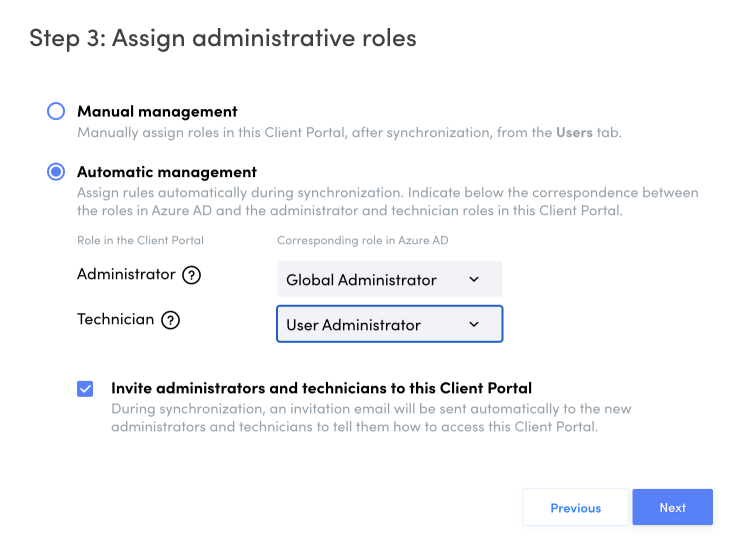Click the chevron arrow in User Administrator box

(x=474, y=325)
